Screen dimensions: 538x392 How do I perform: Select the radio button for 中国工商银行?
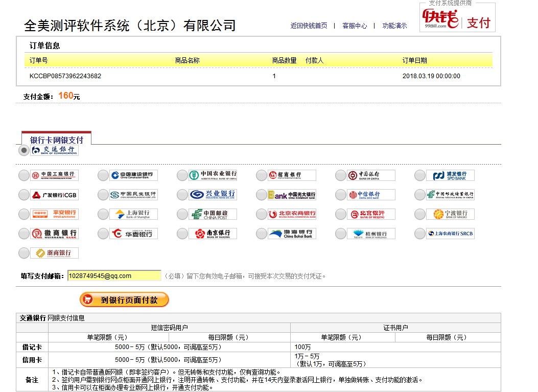[x=24, y=175]
